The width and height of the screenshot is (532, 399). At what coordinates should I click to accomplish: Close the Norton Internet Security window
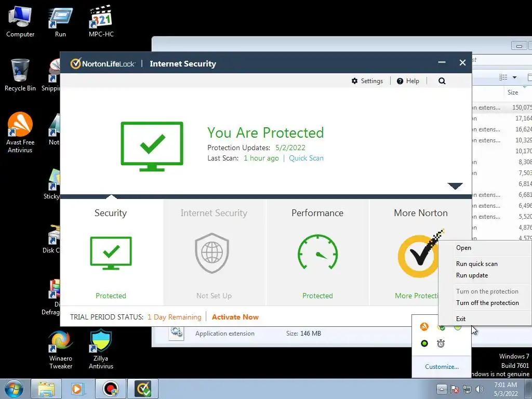(x=462, y=62)
